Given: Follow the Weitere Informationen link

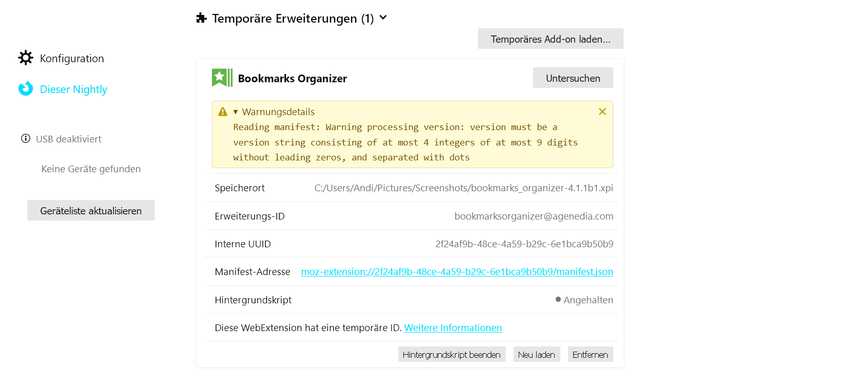Looking at the screenshot, I should click(x=453, y=328).
